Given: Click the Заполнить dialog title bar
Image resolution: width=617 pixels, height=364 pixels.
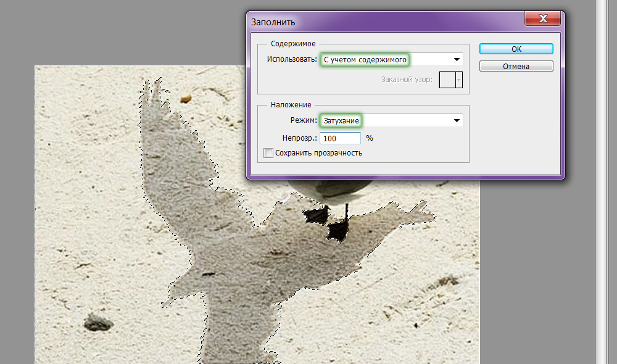Looking at the screenshot, I should pos(386,22).
